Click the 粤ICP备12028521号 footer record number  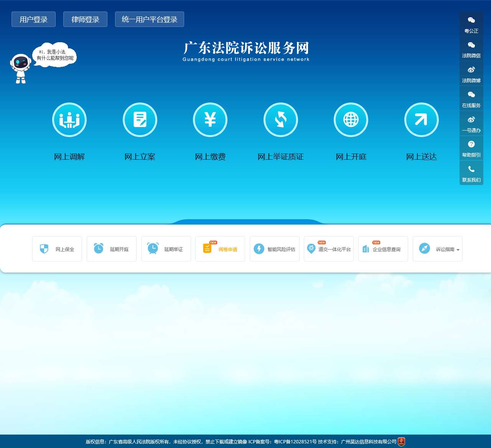294,441
